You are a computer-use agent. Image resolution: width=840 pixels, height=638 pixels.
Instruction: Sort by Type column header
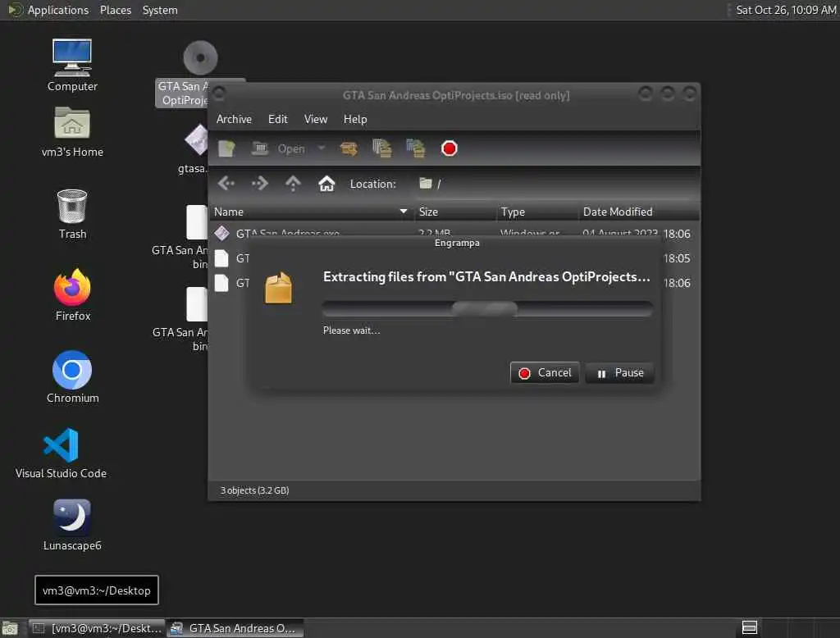coord(537,212)
